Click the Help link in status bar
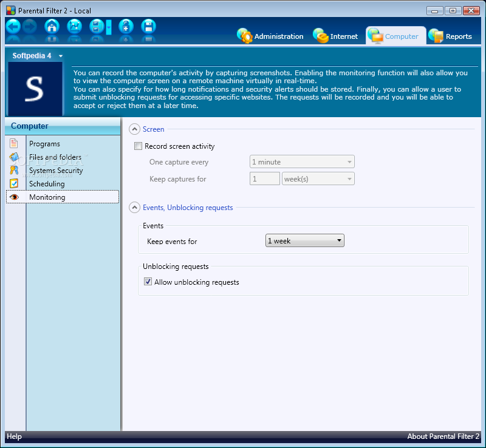Viewport: 486px width, 448px height. click(14, 436)
